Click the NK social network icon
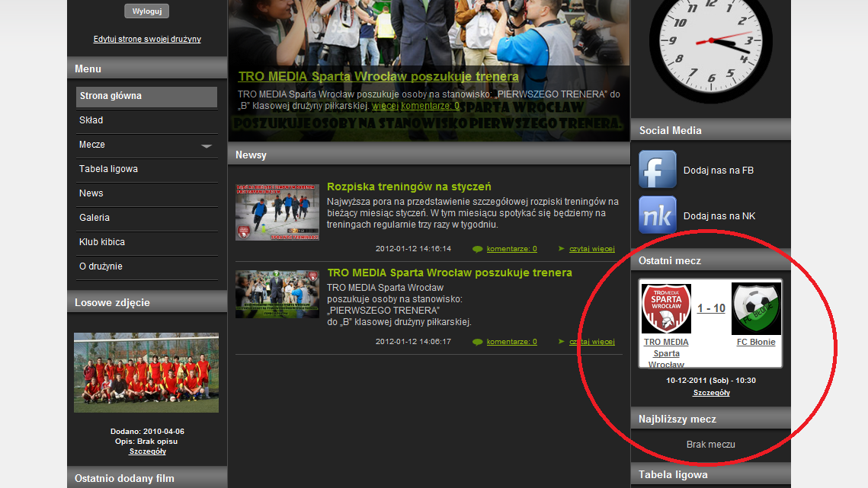 click(658, 215)
